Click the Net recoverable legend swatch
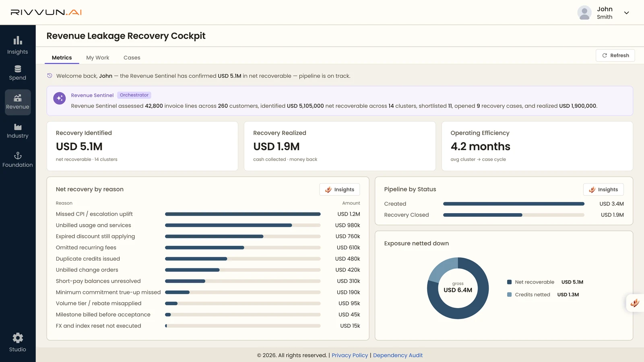This screenshot has height=362, width=644. pos(509,282)
